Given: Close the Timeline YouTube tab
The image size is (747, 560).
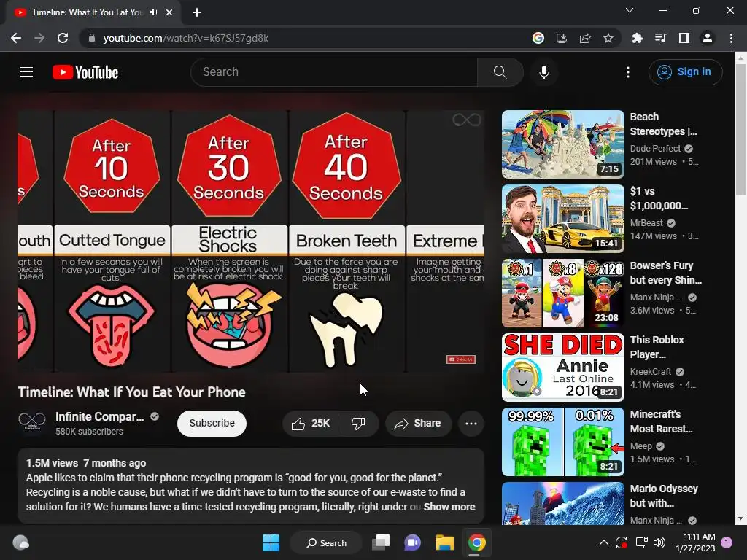Looking at the screenshot, I should [169, 12].
